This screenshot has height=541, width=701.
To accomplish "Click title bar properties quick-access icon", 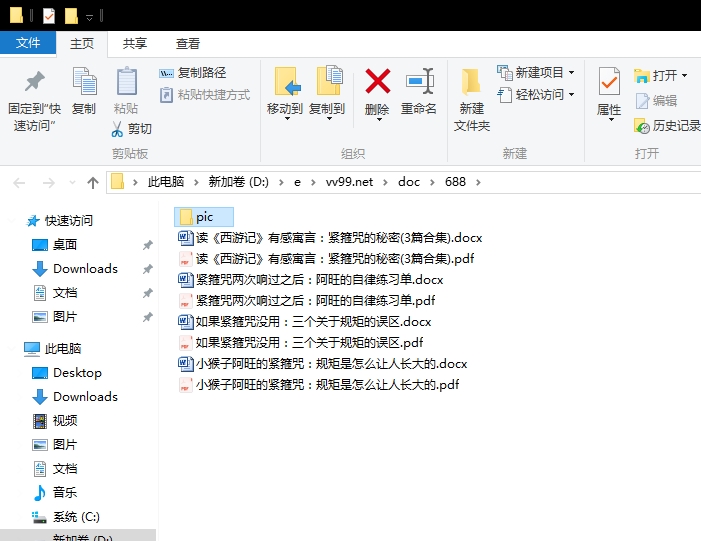I will coord(49,16).
